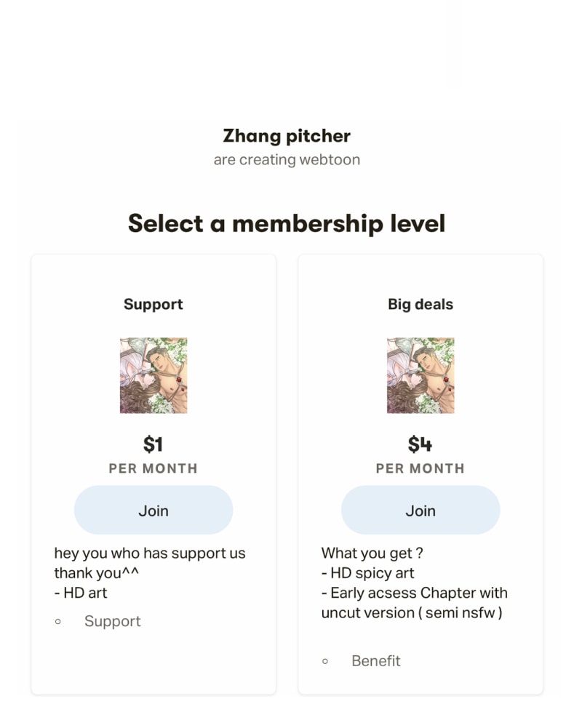Click the 'are creating webtoon' subtitle
This screenshot has height=728, width=582.
coord(287,159)
